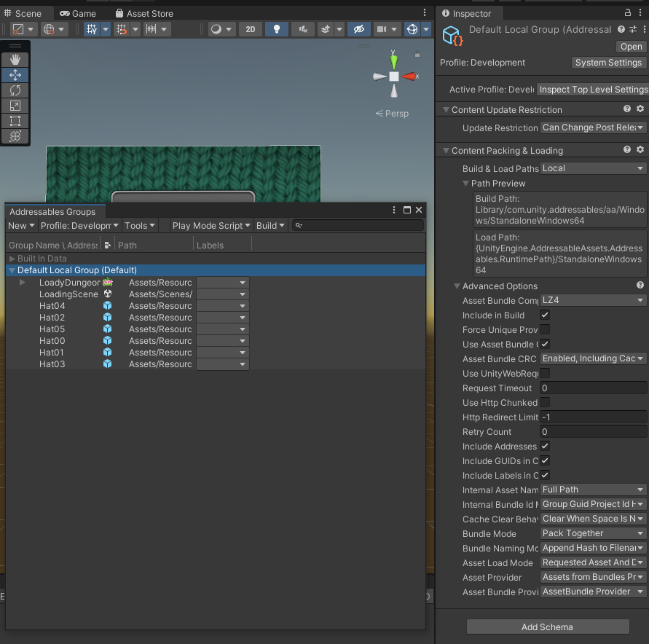Open Play Mode Script menu
Screen dimensions: 649x644
[x=211, y=226]
